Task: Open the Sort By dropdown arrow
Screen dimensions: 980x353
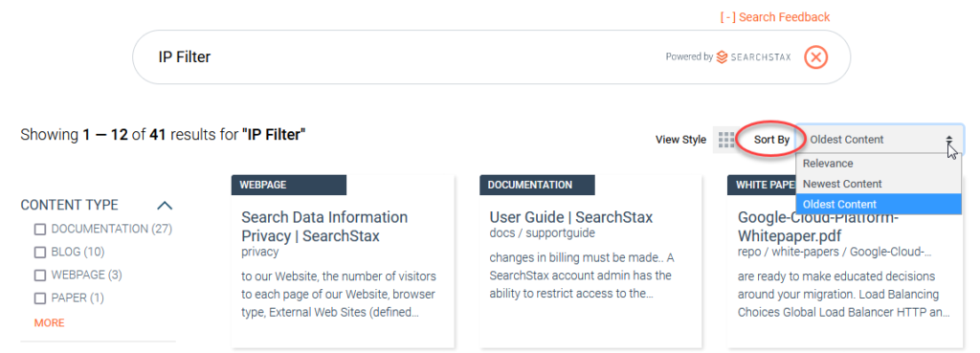Action: [949, 140]
